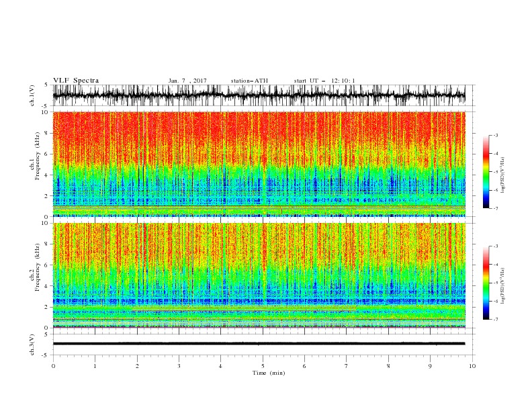Select the date text "Jan. 7 , 2017"

click(187, 81)
